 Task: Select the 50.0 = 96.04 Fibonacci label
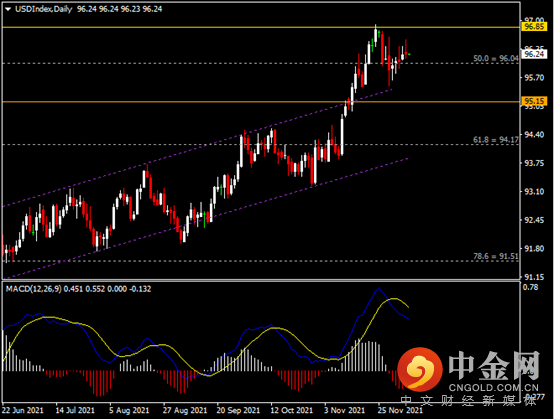point(496,59)
